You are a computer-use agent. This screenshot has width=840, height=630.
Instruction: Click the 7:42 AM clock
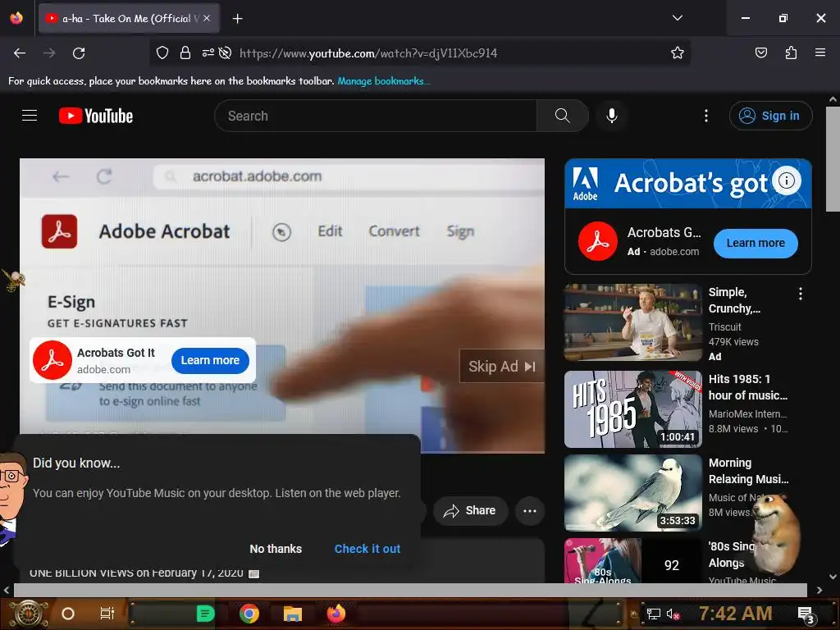(735, 614)
